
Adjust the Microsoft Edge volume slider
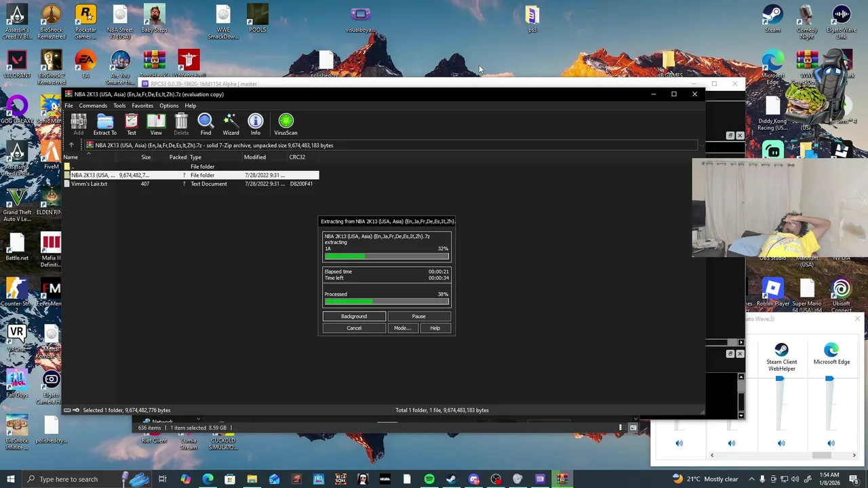(x=829, y=379)
